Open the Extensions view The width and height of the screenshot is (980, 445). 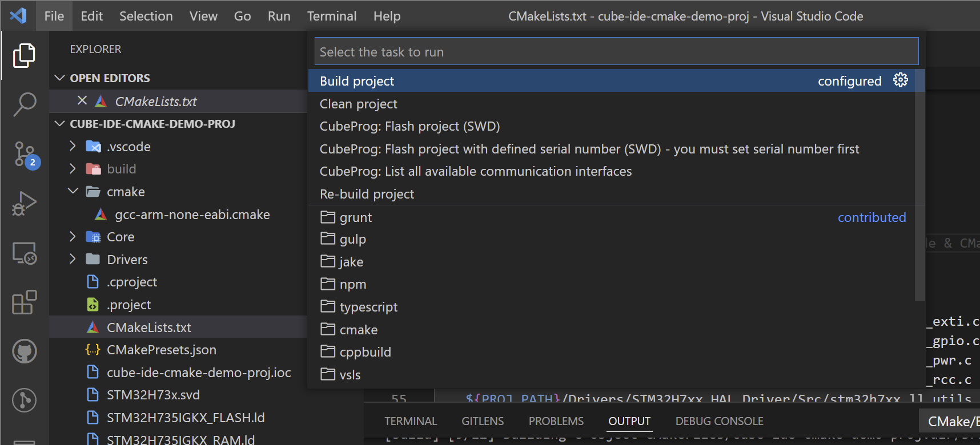(x=24, y=302)
